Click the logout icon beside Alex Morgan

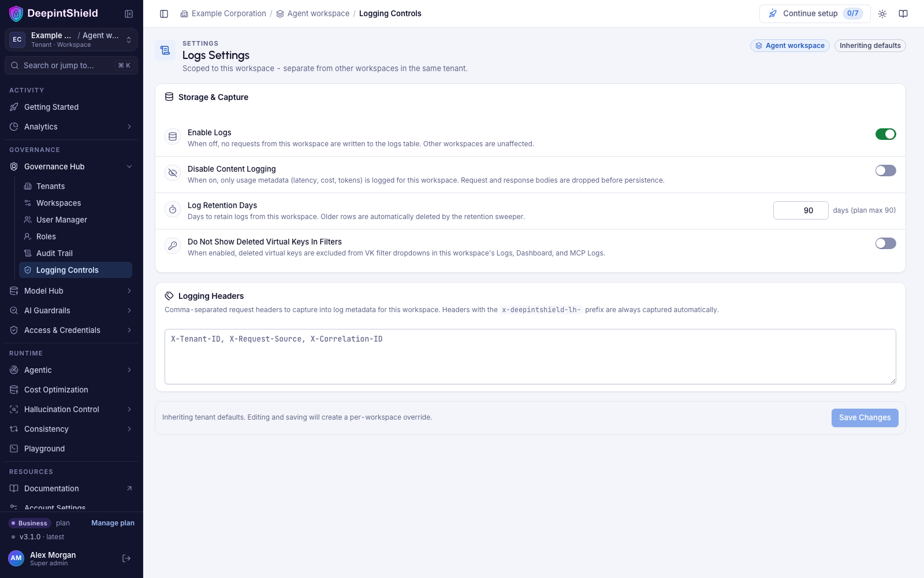(x=126, y=558)
